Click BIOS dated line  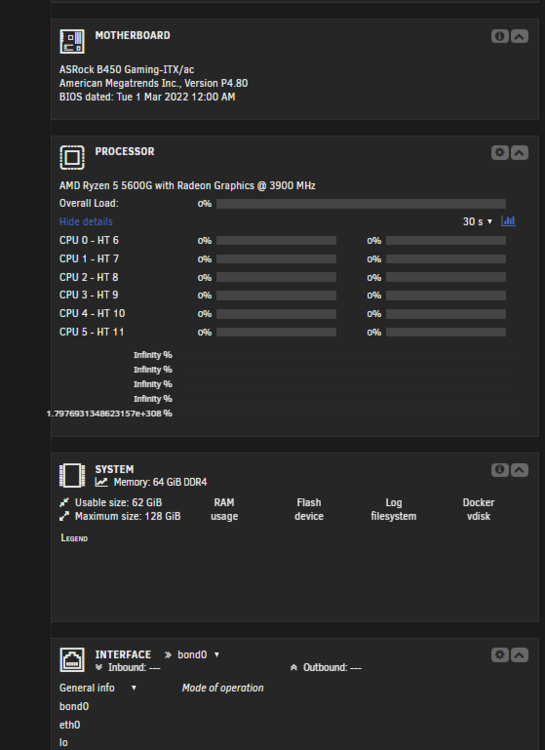point(147,97)
